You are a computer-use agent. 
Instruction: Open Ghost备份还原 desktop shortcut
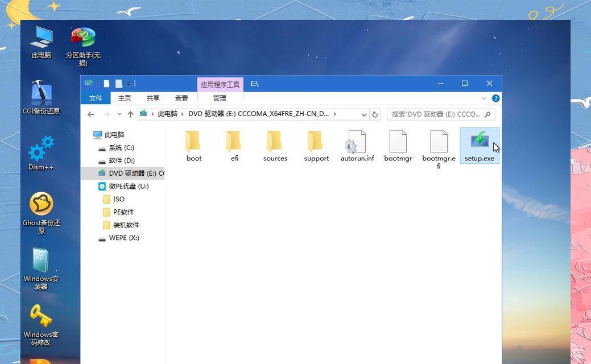(x=41, y=213)
